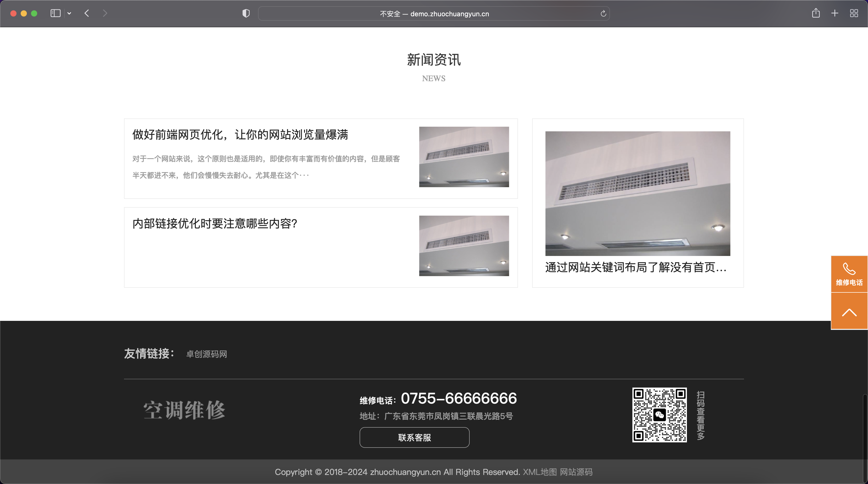Screen dimensions: 868x484
Task: Click the green fullscreen window button
Action: point(34,13)
